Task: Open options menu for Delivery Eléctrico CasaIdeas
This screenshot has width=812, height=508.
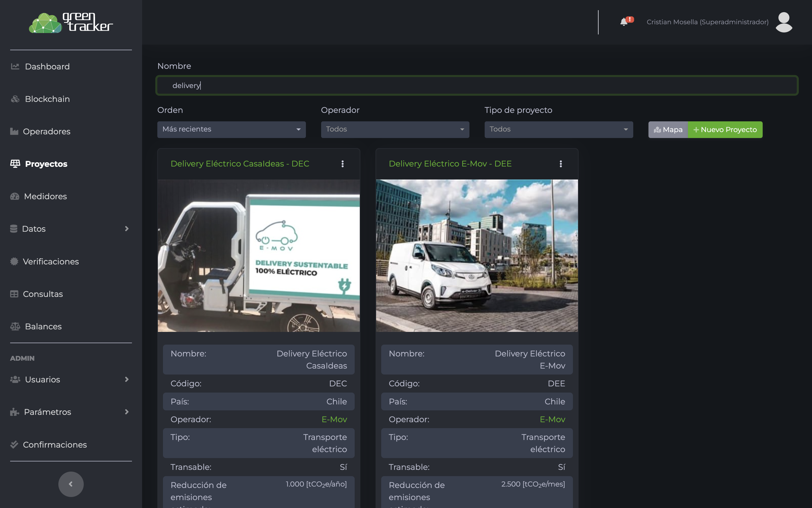Action: (343, 164)
